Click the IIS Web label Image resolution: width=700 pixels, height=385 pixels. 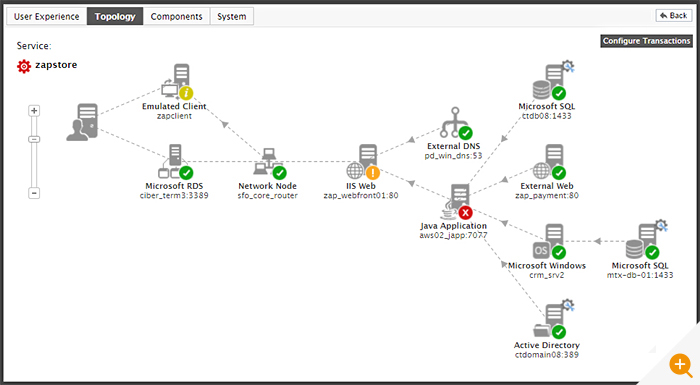(x=361, y=186)
